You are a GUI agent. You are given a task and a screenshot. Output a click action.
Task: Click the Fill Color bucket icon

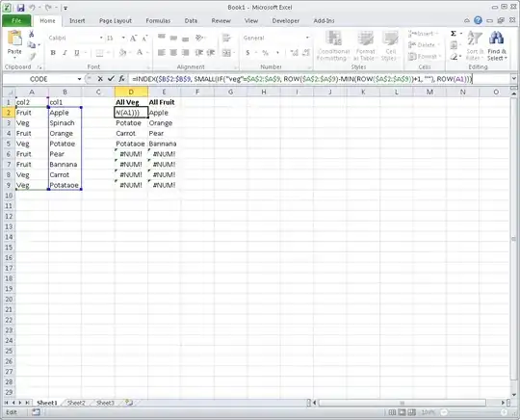coord(122,53)
